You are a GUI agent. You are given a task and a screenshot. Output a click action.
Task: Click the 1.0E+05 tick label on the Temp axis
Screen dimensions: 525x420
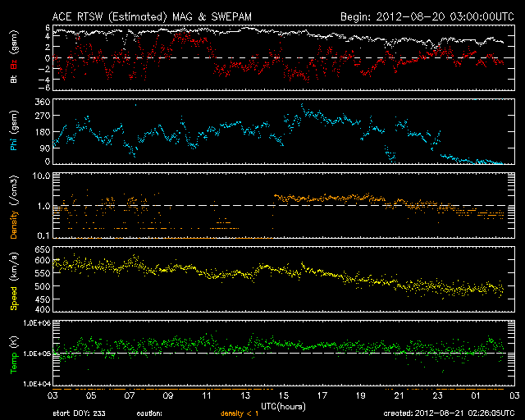tap(37, 354)
